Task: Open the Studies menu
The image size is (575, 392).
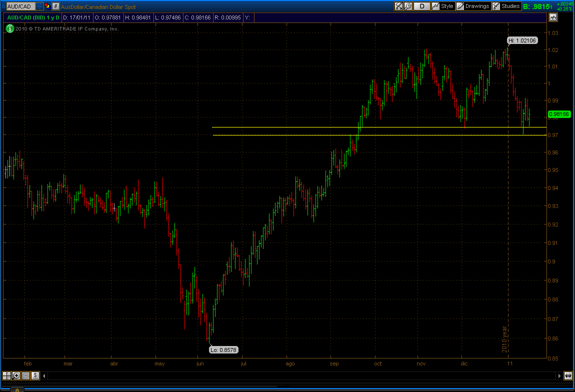Action: 506,6
